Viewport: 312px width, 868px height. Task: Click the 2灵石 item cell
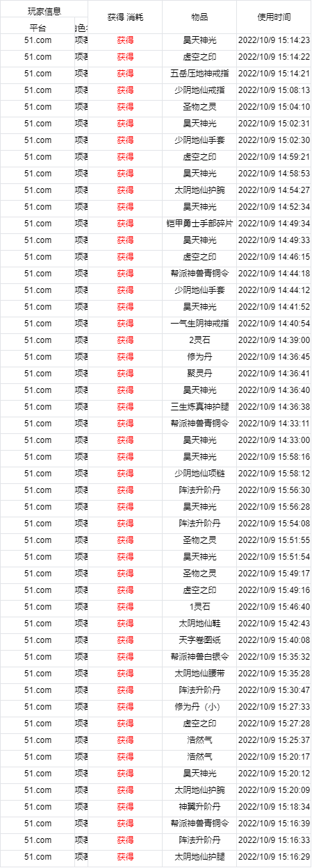click(x=199, y=340)
